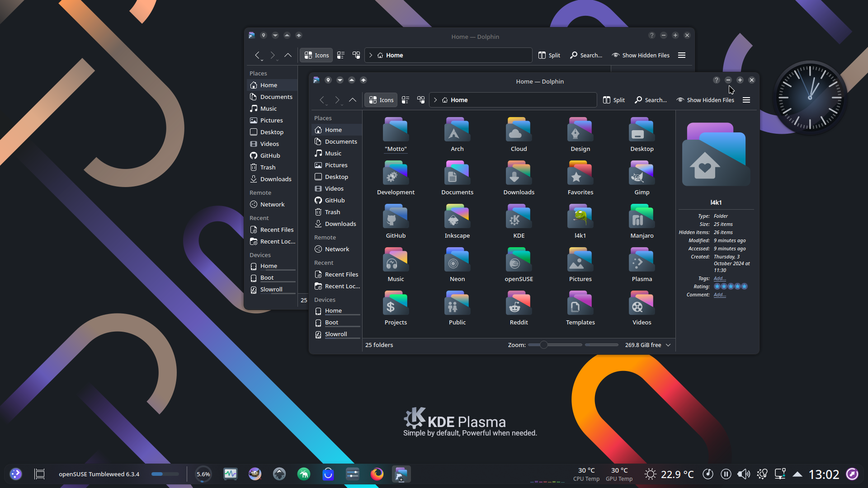Expand free space dropdown in status bar
Image resolution: width=868 pixels, height=488 pixels.
point(668,345)
